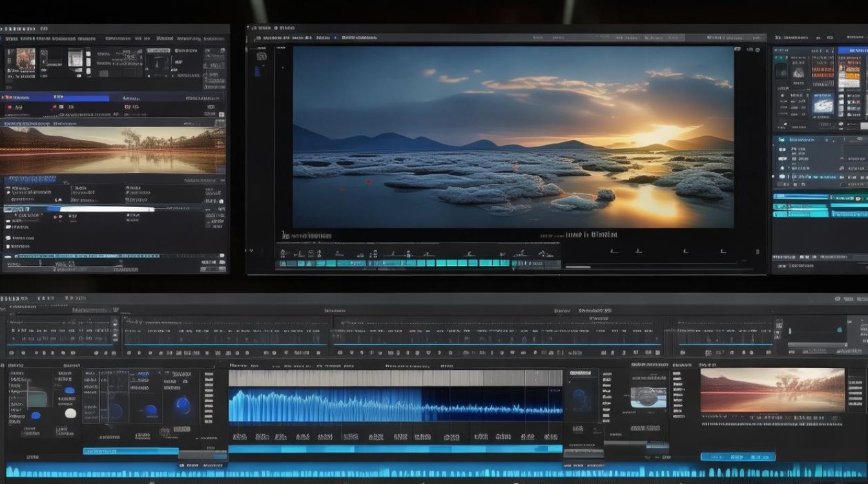Select the highlighted blue row on the left monitor
Screen dimensions: 868x484
[x=55, y=97]
